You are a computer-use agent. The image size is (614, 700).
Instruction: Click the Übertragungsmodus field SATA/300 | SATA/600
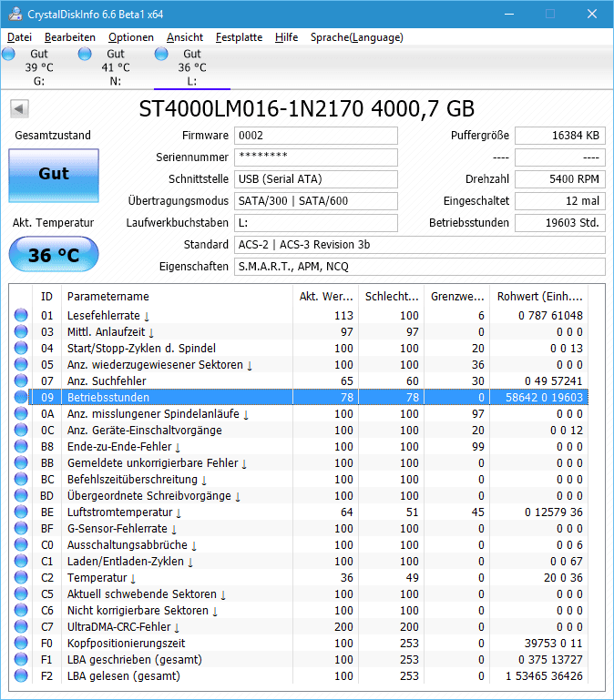click(316, 201)
